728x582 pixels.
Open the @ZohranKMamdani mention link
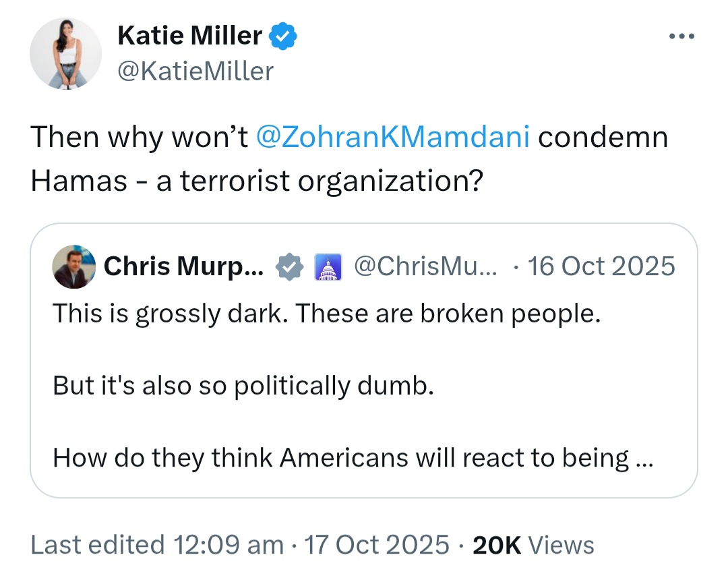tap(393, 137)
